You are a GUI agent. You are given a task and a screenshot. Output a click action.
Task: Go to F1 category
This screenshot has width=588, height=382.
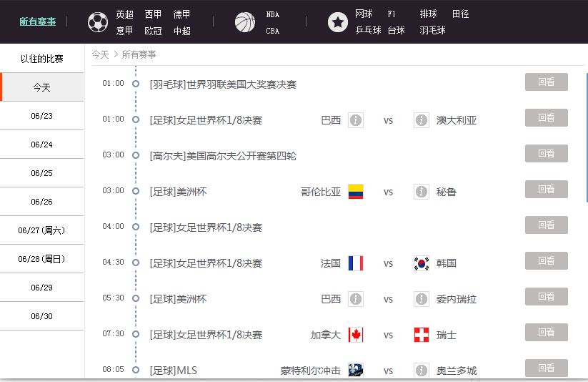click(392, 14)
